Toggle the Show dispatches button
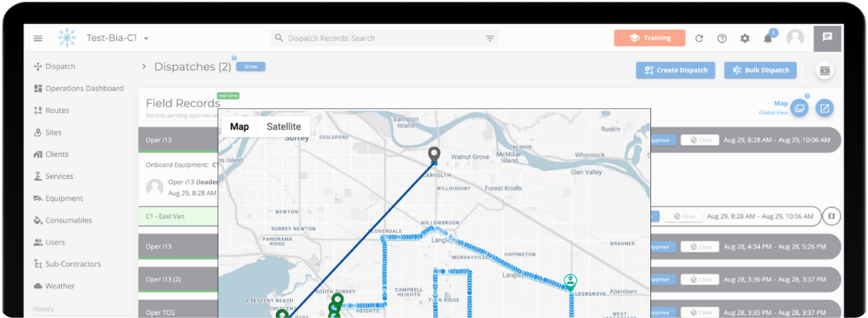Screen dimensions: 868x318 point(250,67)
